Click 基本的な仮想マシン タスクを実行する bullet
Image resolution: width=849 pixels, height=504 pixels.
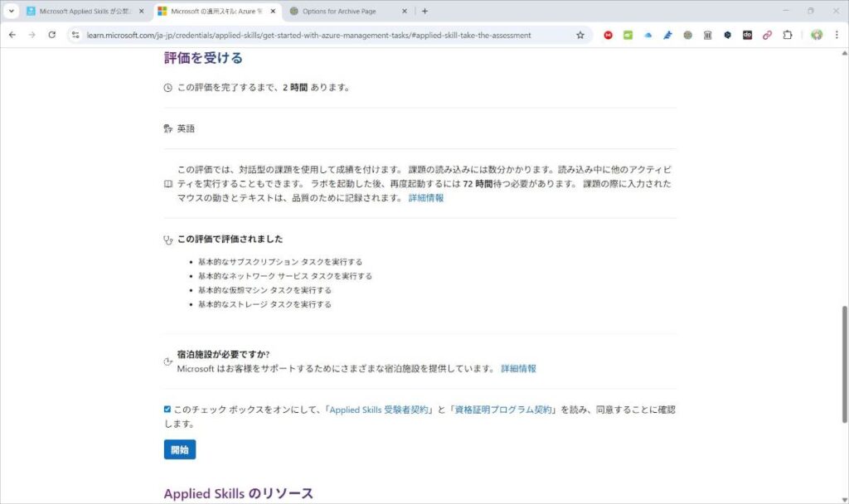[x=264, y=290]
